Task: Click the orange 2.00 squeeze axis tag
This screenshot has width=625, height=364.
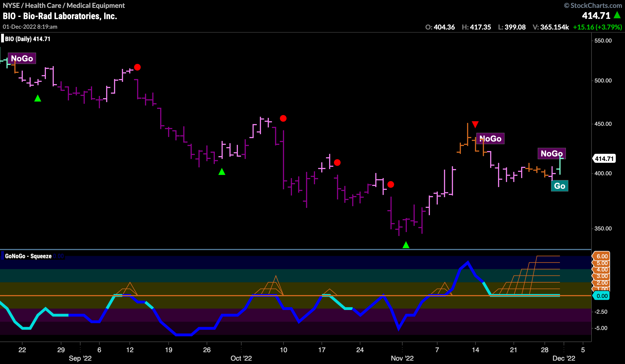Action: tap(601, 283)
